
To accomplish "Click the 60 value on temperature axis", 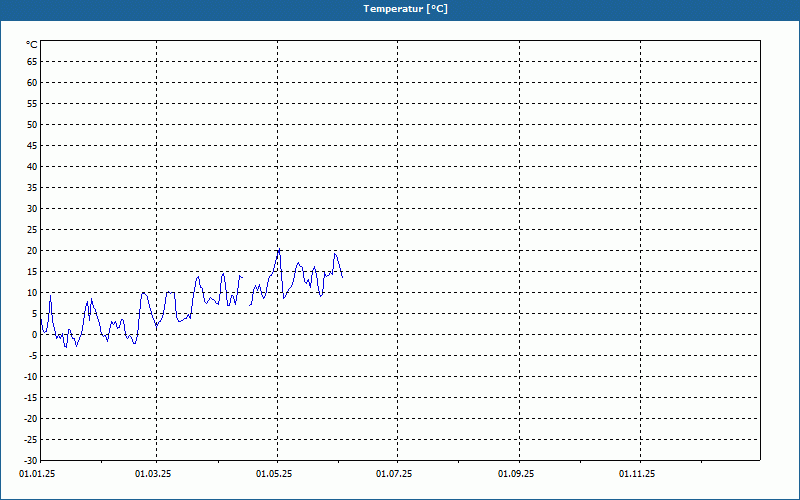I will [32, 83].
